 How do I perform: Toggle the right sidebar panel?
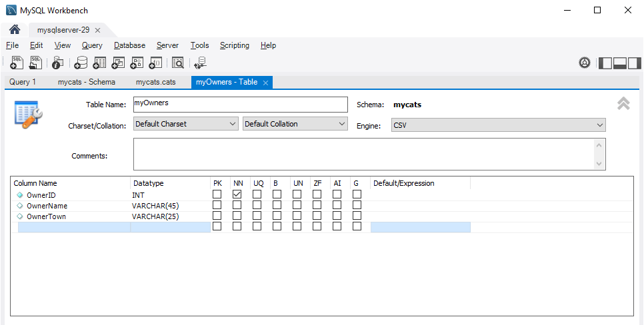click(634, 63)
